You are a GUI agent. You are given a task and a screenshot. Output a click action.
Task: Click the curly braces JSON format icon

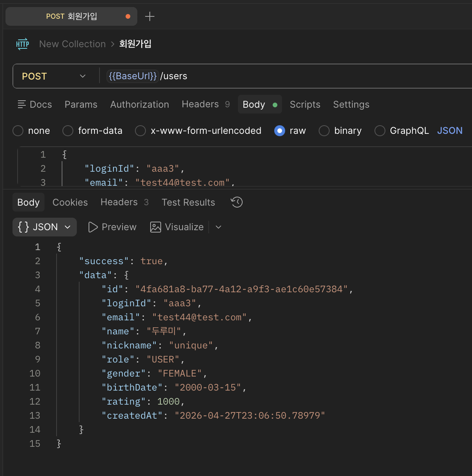click(x=23, y=227)
